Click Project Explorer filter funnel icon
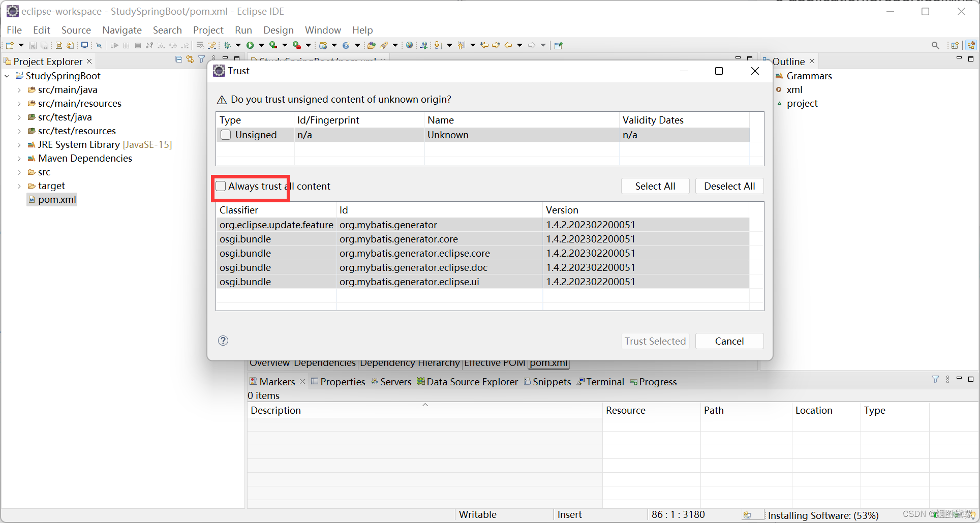980x523 pixels. (x=202, y=59)
